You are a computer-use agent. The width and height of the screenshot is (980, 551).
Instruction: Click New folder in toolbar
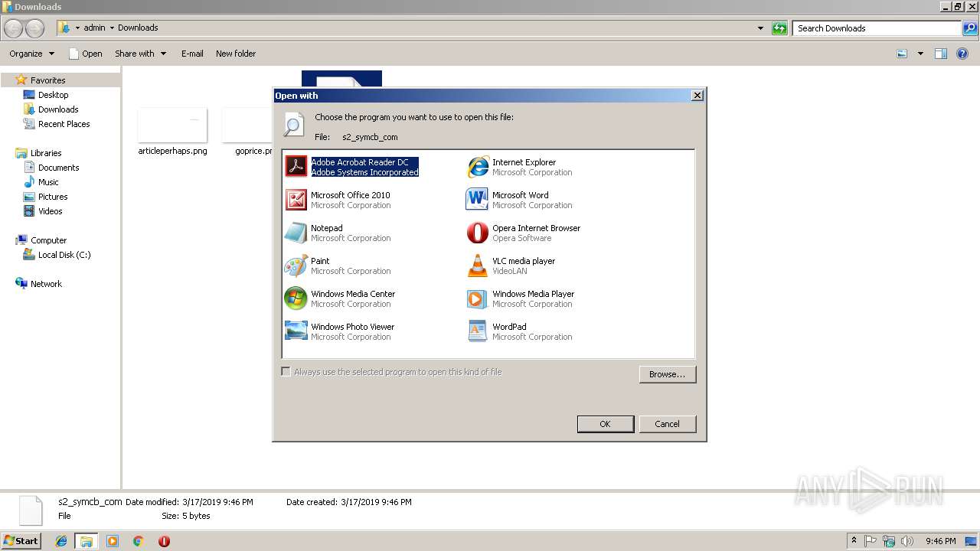236,54
